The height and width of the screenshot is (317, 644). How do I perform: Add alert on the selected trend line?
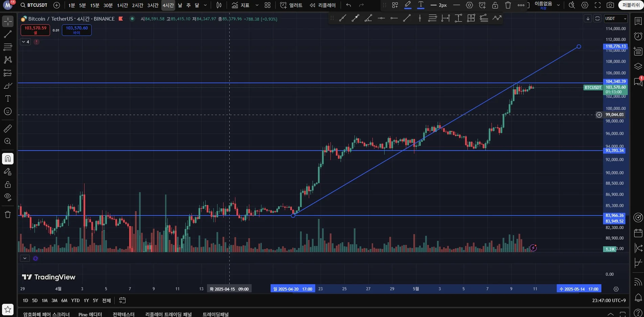(x=482, y=5)
